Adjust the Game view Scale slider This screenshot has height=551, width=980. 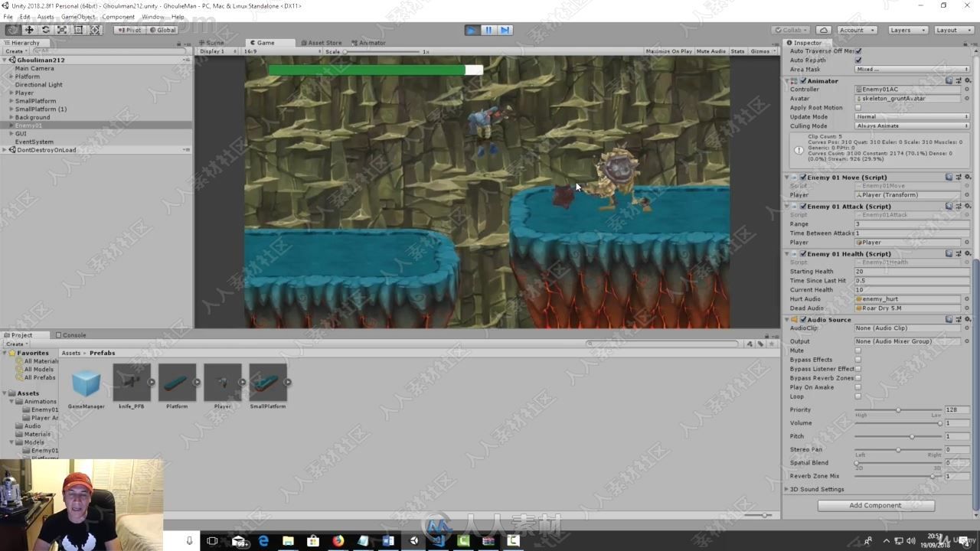tap(381, 51)
